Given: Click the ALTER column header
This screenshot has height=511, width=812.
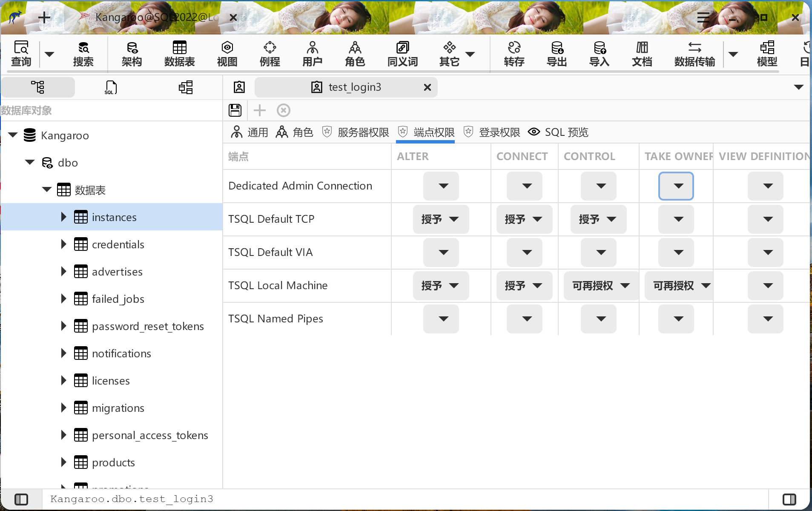Looking at the screenshot, I should click(x=441, y=157).
